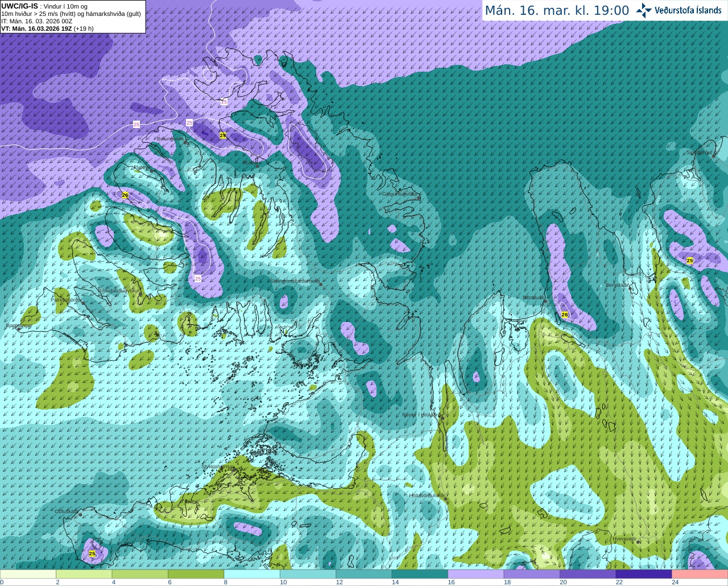Click the Bolungarvík station label

170,139
